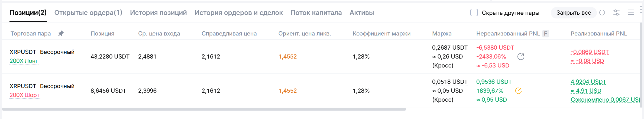The height and width of the screenshot is (119, 644).
Task: Open the История позиций tab
Action: tap(158, 13)
